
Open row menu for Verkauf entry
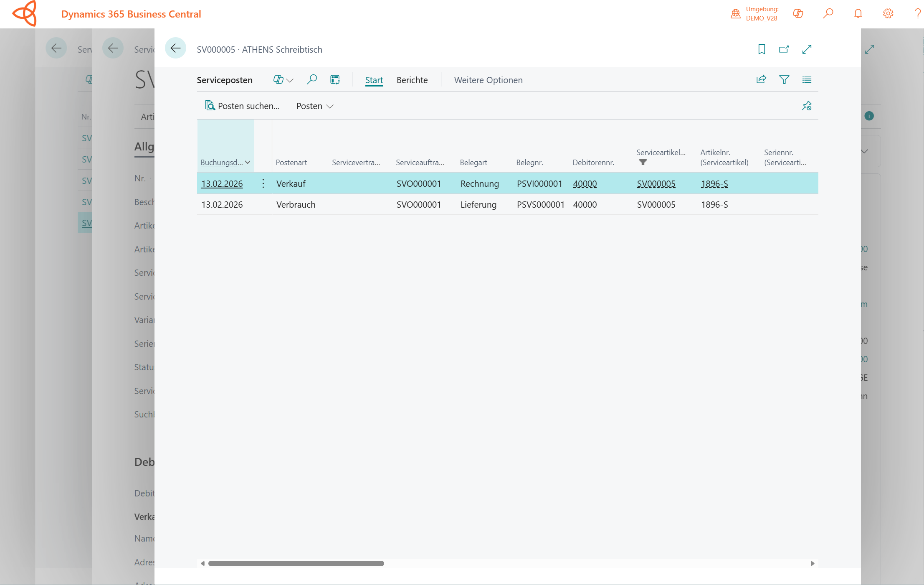tap(263, 183)
